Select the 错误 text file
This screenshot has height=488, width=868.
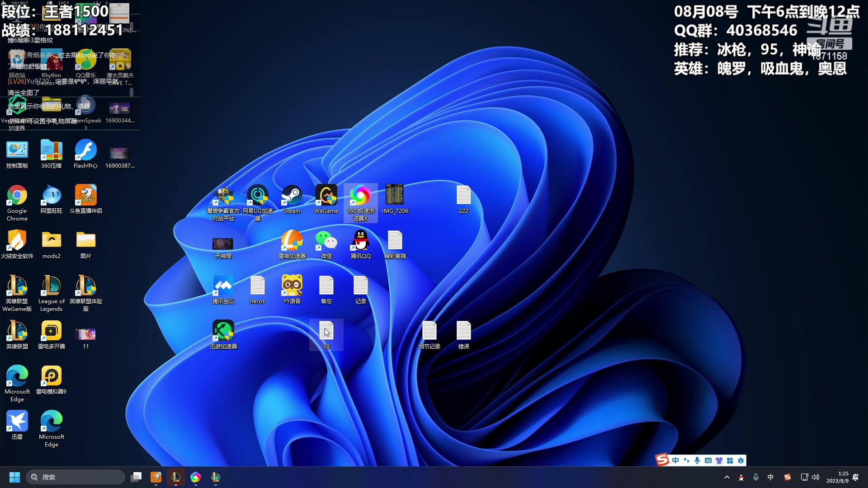coord(464,335)
